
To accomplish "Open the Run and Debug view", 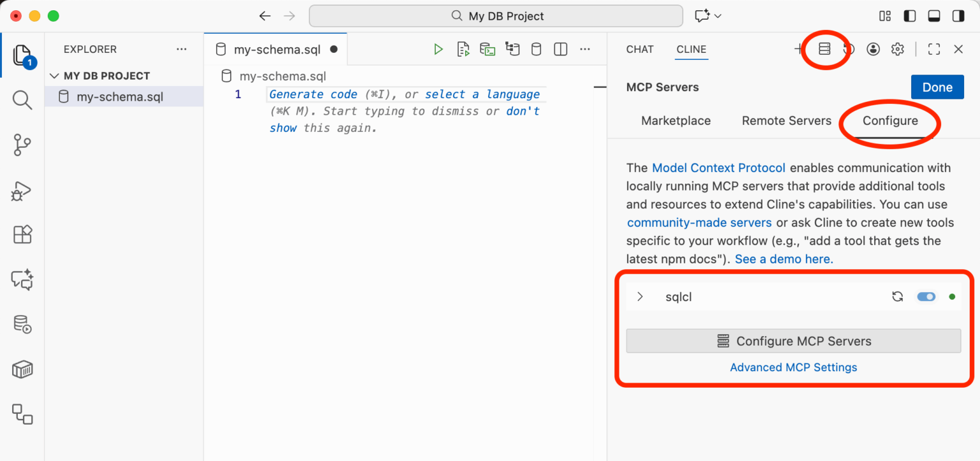I will coord(22,190).
